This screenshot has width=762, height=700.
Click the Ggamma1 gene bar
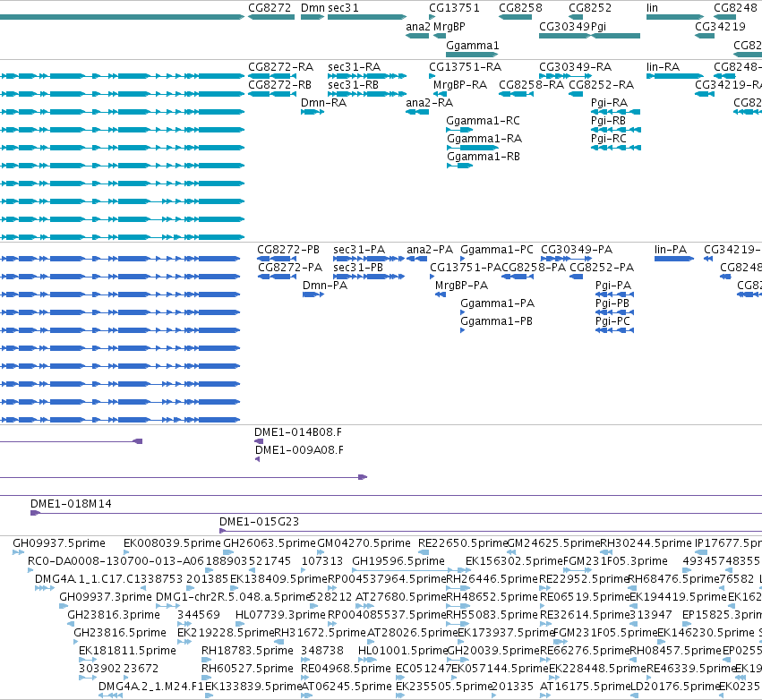[473, 55]
